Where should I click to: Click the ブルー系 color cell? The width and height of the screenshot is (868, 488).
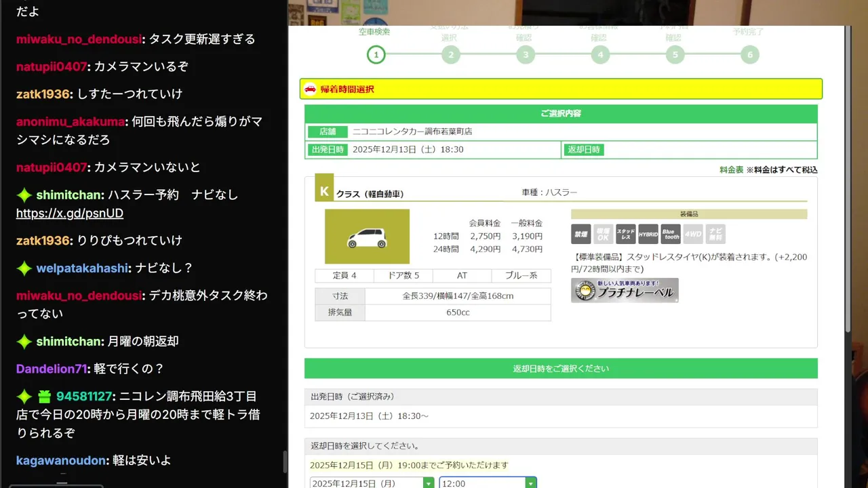(x=521, y=276)
